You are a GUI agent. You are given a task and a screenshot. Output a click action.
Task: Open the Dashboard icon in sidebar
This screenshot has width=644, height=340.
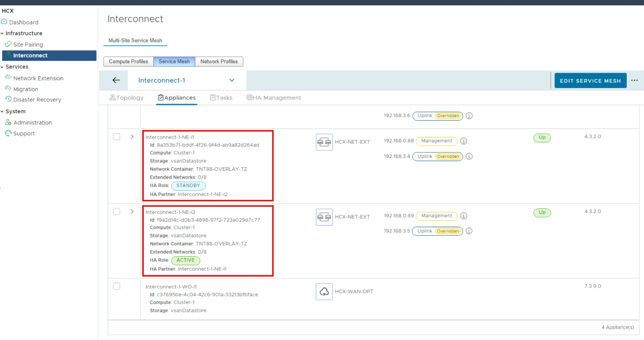(x=4, y=22)
